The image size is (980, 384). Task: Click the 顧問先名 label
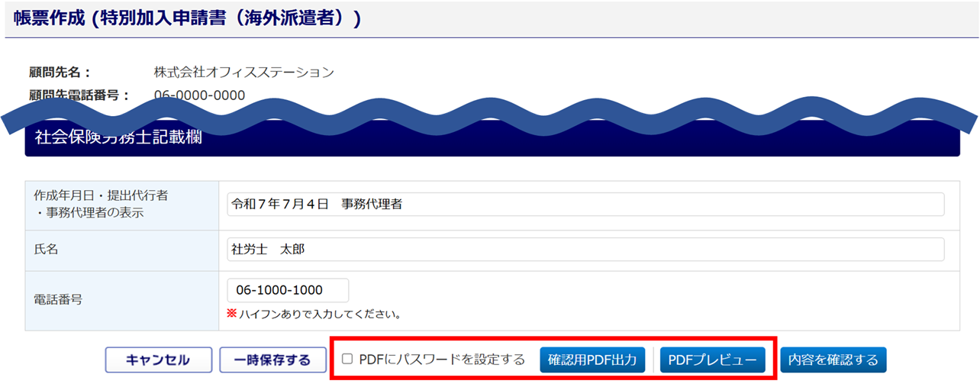(60, 73)
